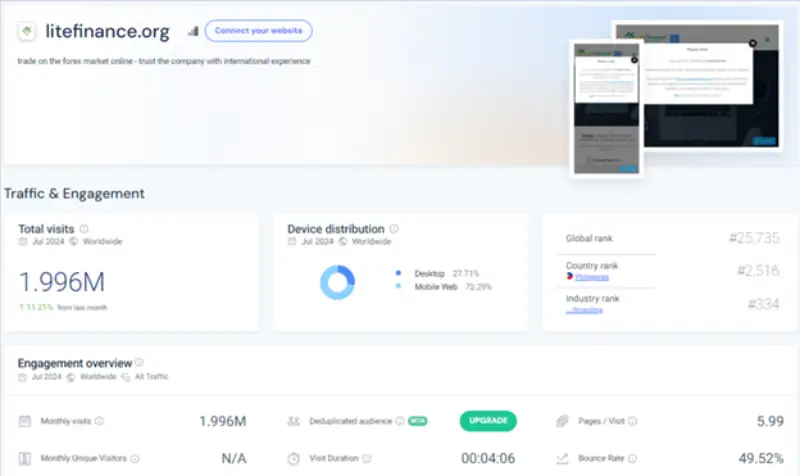
Task: Click the info icon next to Visit Duration
Action: coord(366,458)
